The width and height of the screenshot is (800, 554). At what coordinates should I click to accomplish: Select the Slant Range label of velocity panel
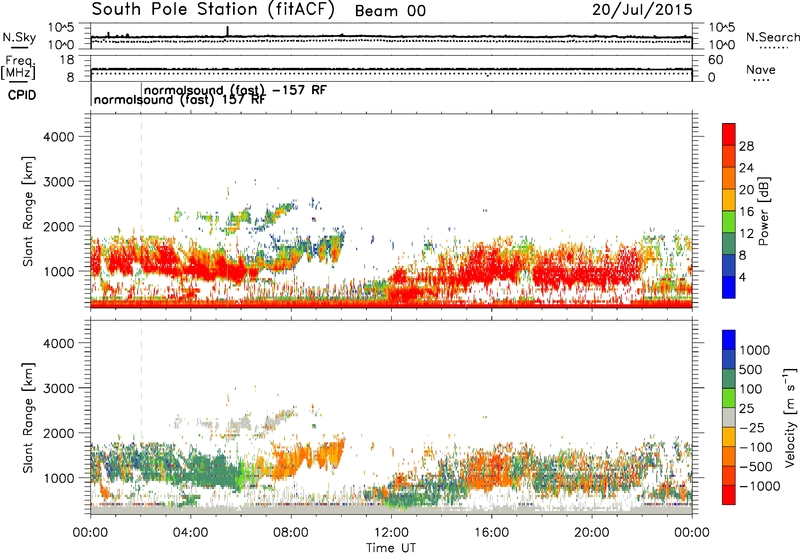point(28,418)
